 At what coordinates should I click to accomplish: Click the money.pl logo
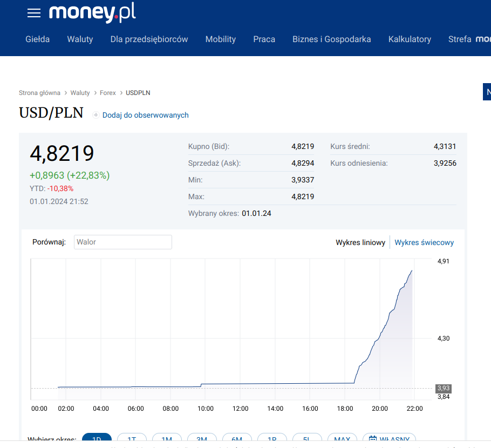[x=92, y=12]
